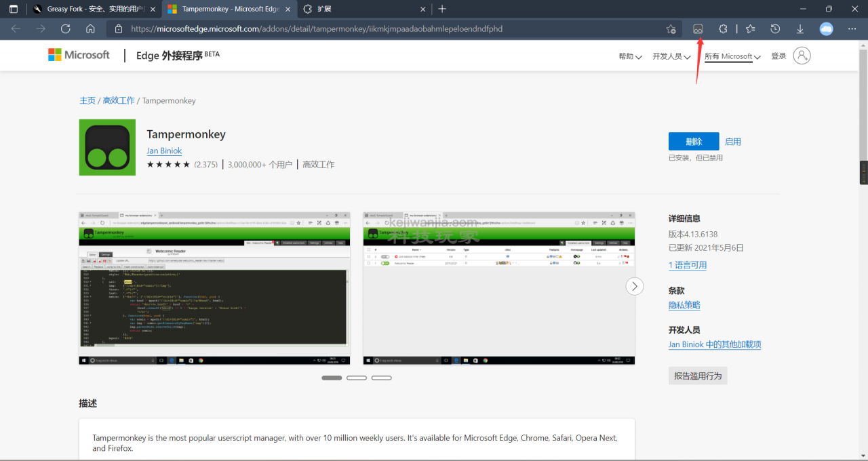
Task: Click the 启用 enable link
Action: 733,142
